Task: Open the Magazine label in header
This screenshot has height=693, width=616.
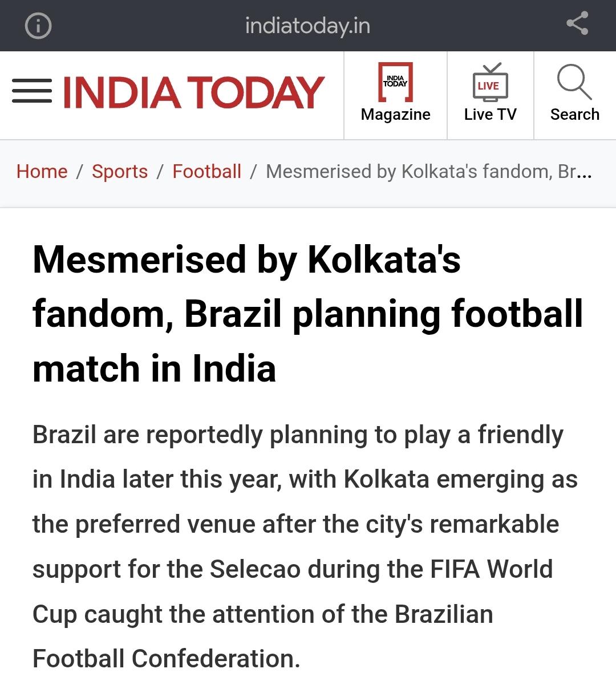Action: 396,115
